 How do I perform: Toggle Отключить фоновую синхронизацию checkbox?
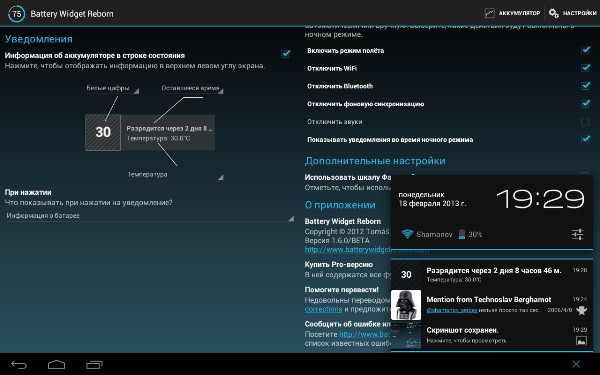pos(585,103)
